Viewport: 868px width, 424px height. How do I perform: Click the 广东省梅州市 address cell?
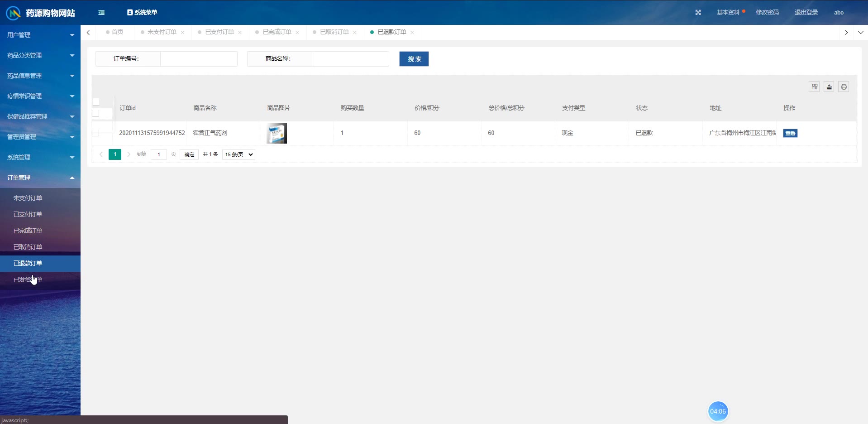click(743, 133)
